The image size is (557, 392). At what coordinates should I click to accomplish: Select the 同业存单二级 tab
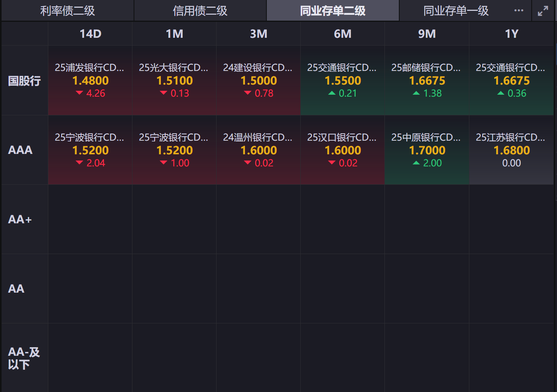coord(333,11)
